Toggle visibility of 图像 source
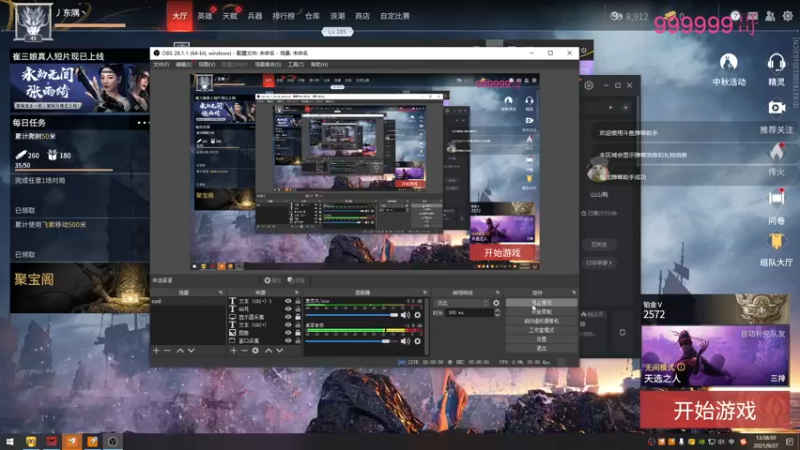 288,333
